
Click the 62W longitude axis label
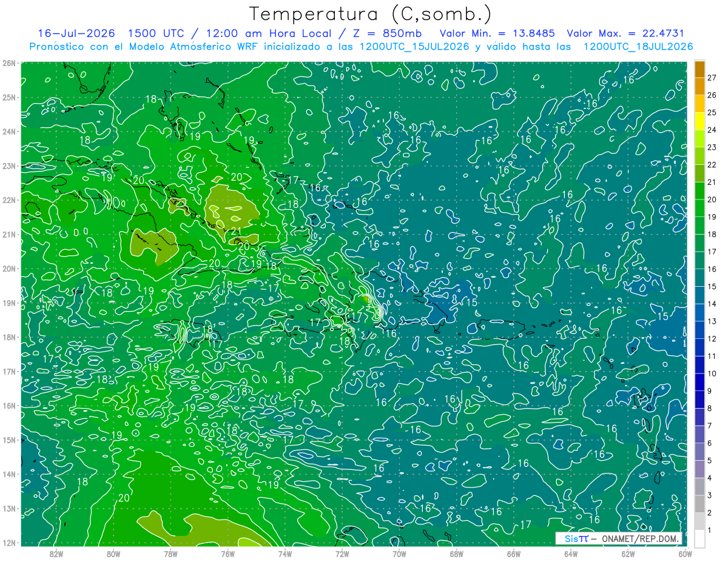pyautogui.click(x=628, y=554)
